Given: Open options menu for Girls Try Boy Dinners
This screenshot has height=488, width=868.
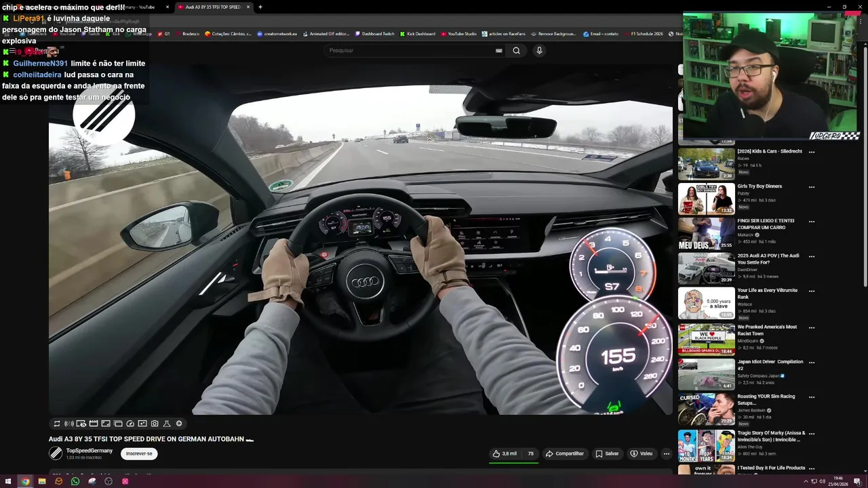Looking at the screenshot, I should 812,186.
